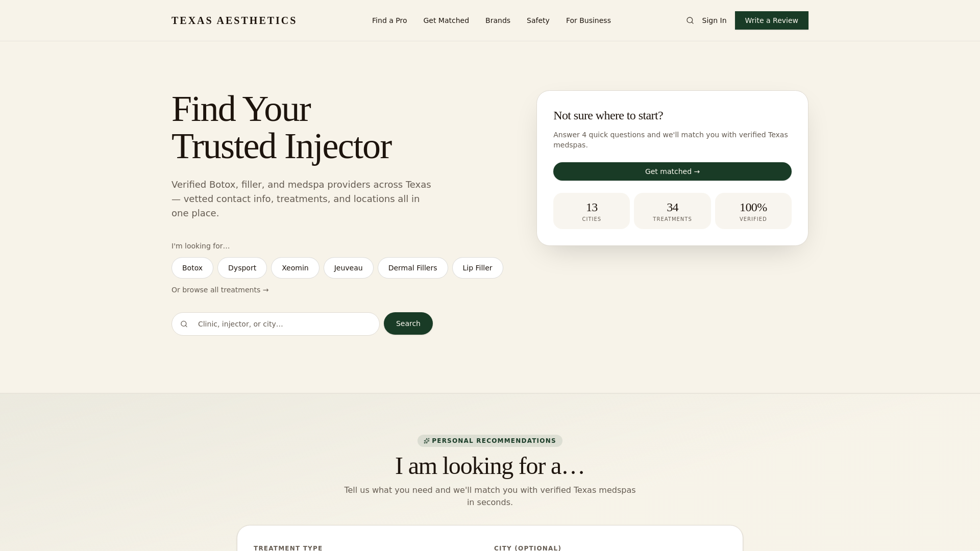Viewport: 980px width, 551px height.
Task: Click the Sign In link
Action: coord(714,20)
